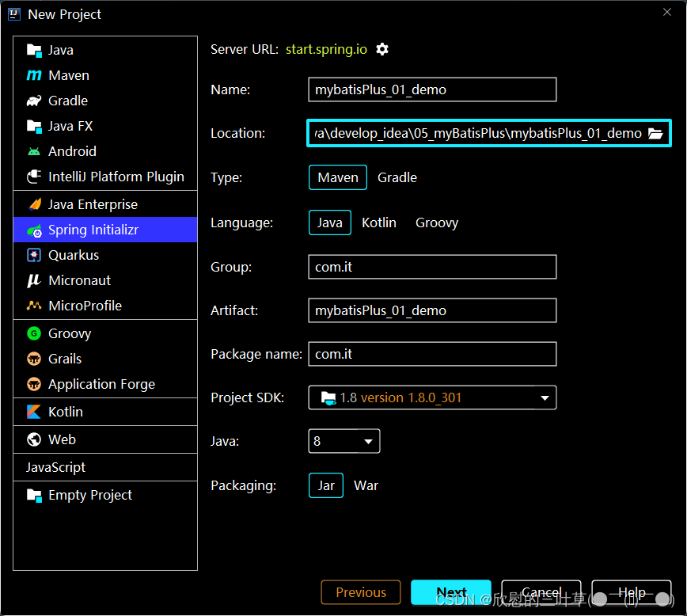Viewport: 687px width, 616px height.
Task: Open the Java version dropdown
Action: coord(344,442)
